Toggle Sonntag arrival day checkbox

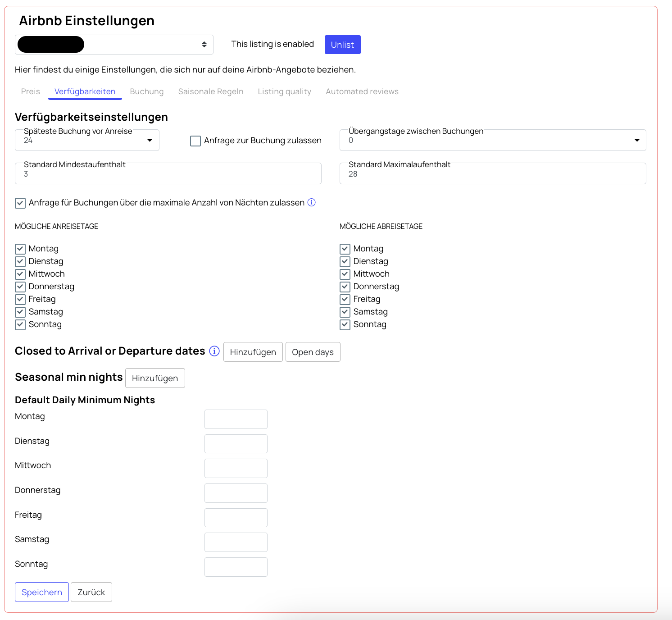click(x=20, y=324)
